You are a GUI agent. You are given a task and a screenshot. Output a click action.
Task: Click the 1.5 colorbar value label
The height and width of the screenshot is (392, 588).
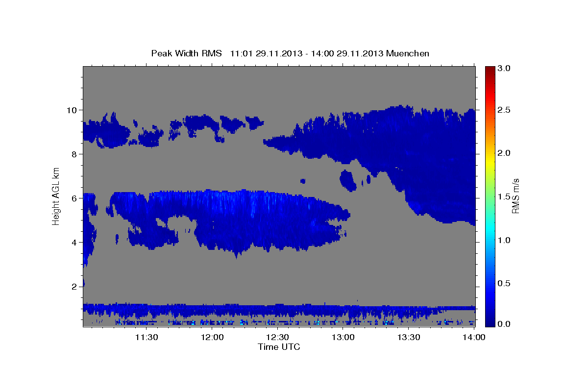click(x=505, y=197)
